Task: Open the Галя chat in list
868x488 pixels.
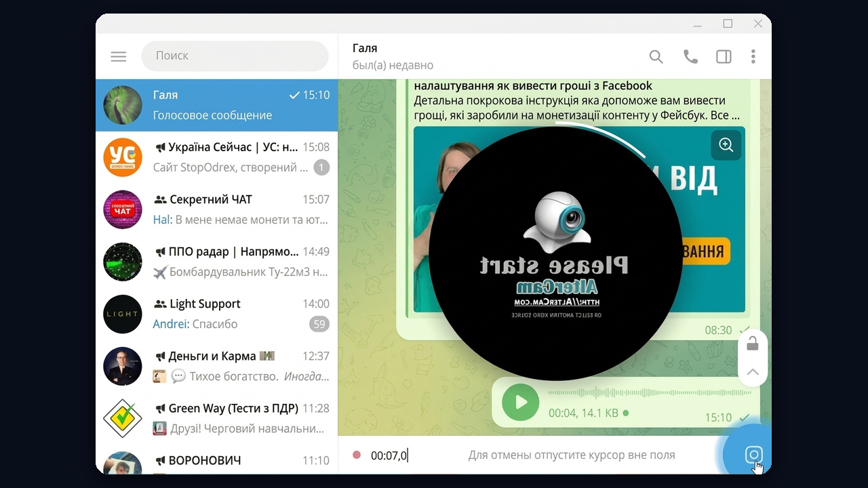Action: click(x=217, y=105)
